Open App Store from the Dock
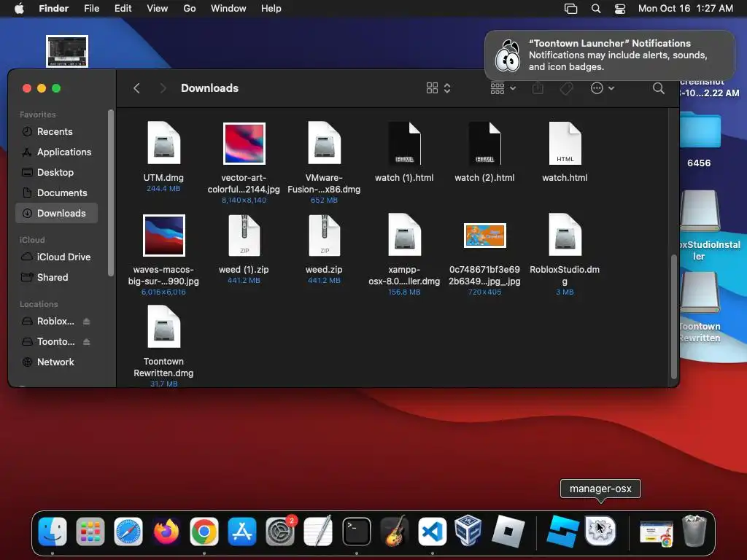Screen dimensions: 747x560 242,531
